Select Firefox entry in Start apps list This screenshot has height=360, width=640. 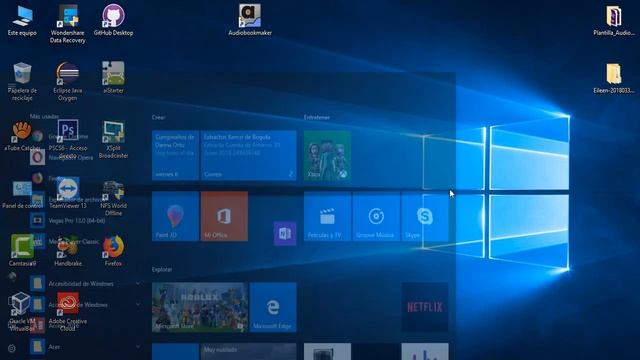pos(86,178)
